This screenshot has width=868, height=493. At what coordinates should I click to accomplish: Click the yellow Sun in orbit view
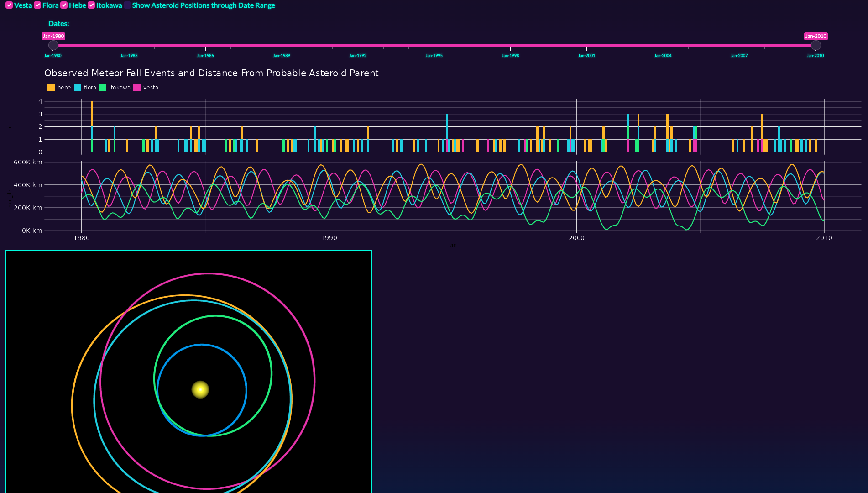pos(200,389)
